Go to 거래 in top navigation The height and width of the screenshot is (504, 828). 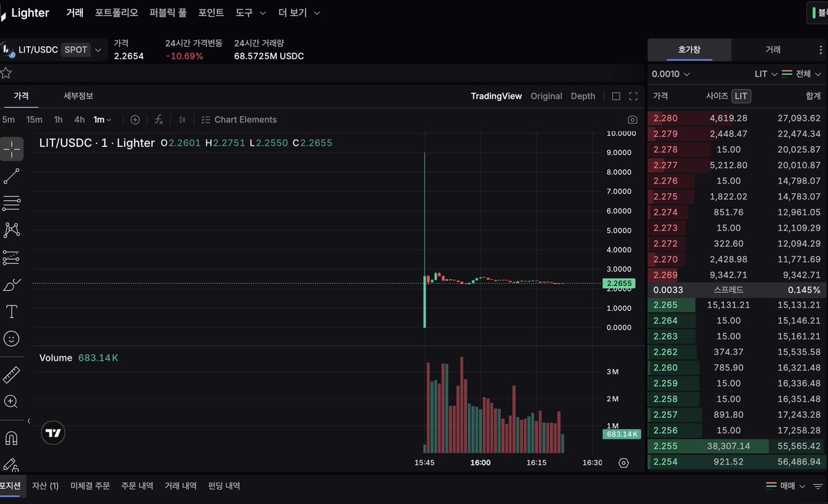click(75, 13)
